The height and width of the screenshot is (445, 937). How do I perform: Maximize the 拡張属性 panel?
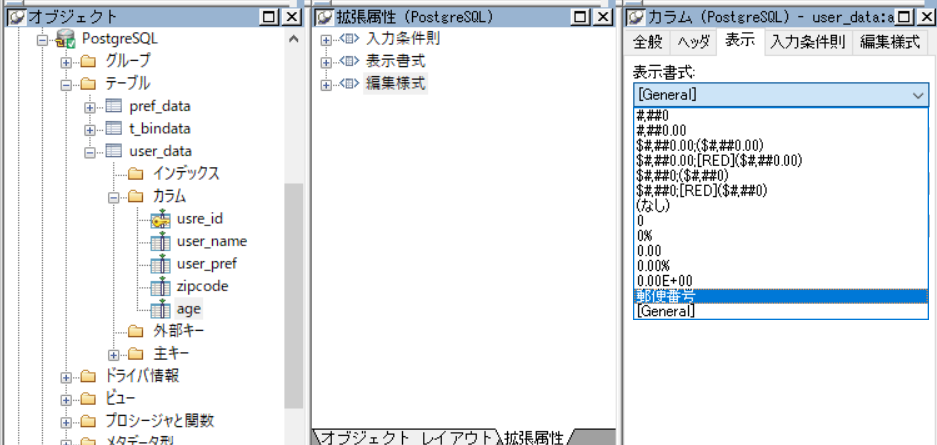pyautogui.click(x=579, y=17)
